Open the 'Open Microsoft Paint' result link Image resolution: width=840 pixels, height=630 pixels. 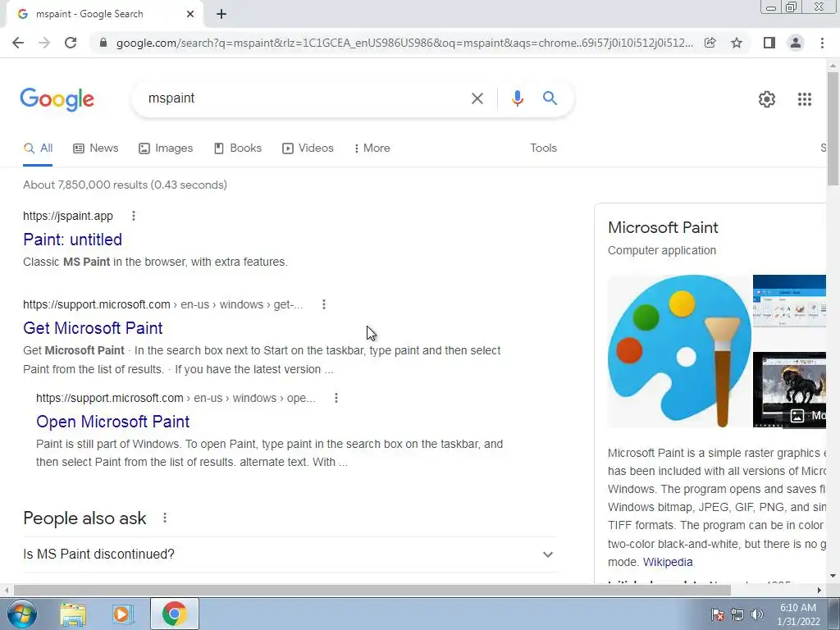pyautogui.click(x=112, y=422)
